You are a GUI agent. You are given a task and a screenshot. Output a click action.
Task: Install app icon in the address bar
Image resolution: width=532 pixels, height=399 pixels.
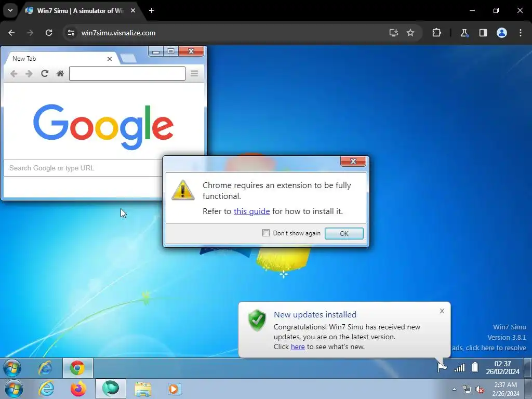click(x=394, y=33)
